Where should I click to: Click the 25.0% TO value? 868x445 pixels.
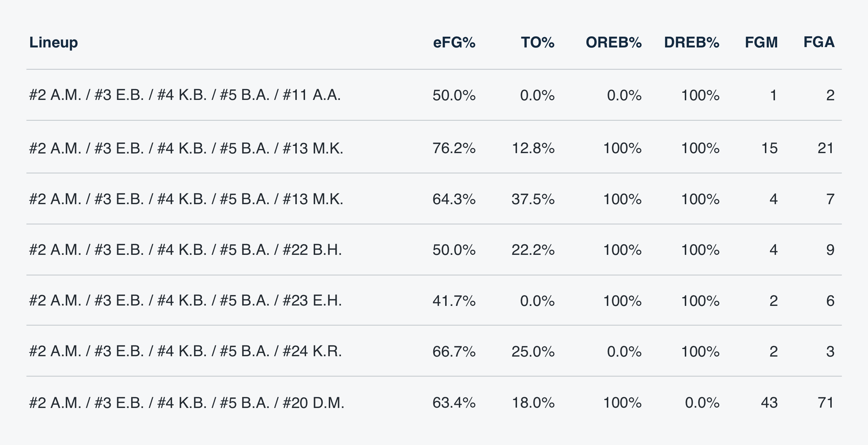click(x=533, y=351)
